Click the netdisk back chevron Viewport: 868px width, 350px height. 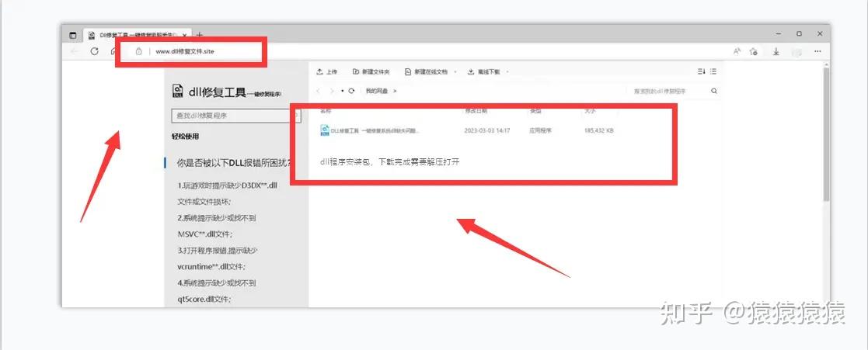tap(319, 91)
